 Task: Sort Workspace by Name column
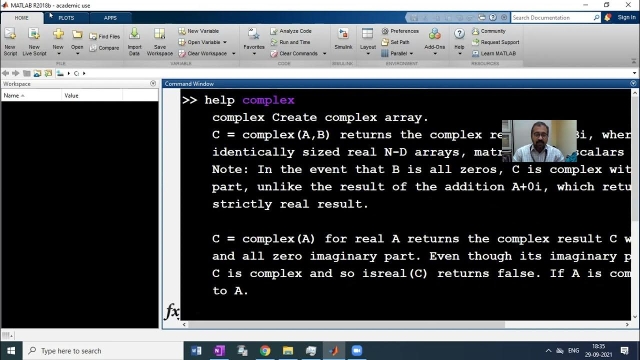(31, 96)
